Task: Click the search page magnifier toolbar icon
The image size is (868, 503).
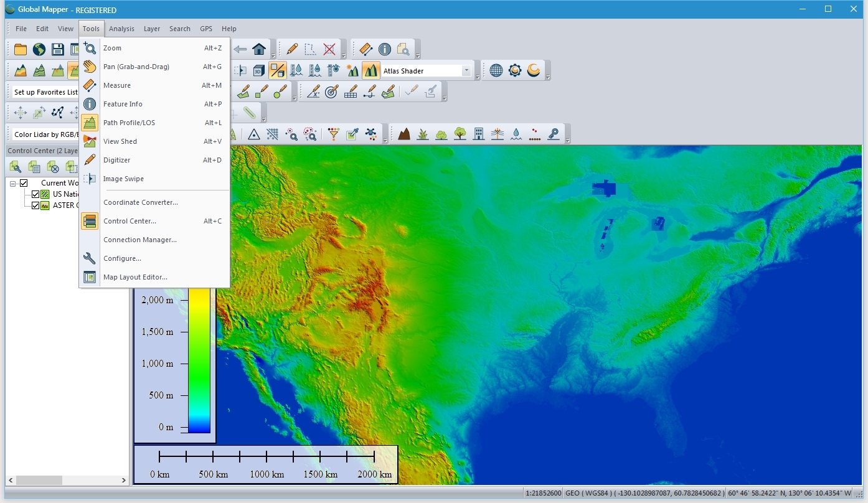Action: tap(403, 49)
